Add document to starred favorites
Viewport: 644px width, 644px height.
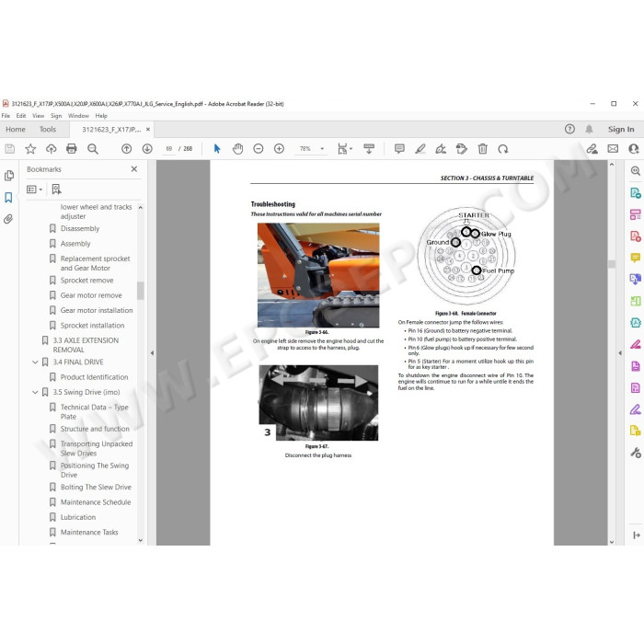pos(30,149)
